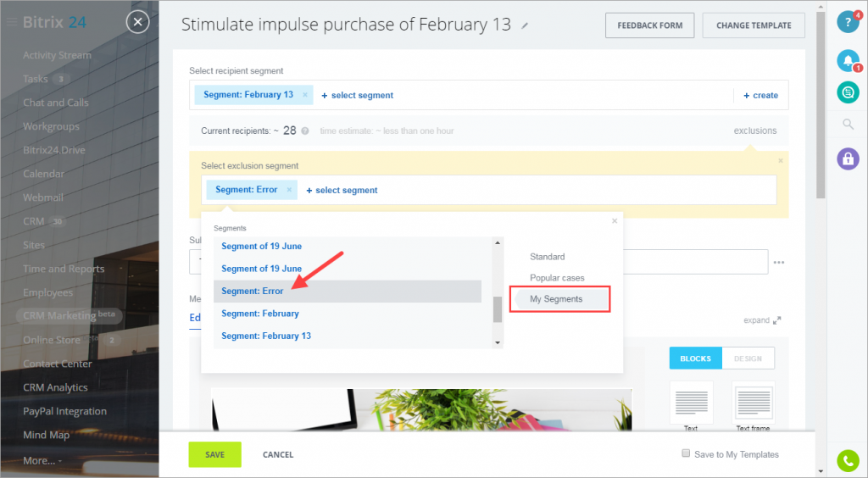Select the My Segments category
868x478 pixels.
coord(556,298)
